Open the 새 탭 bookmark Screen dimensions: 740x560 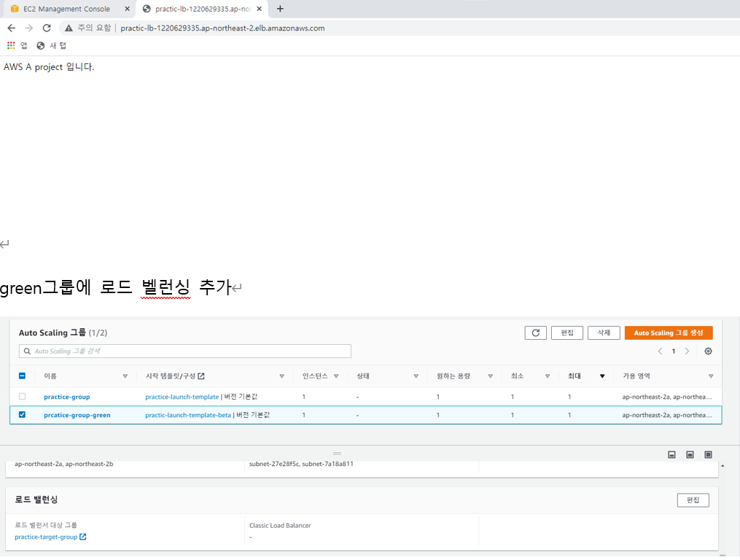(52, 45)
